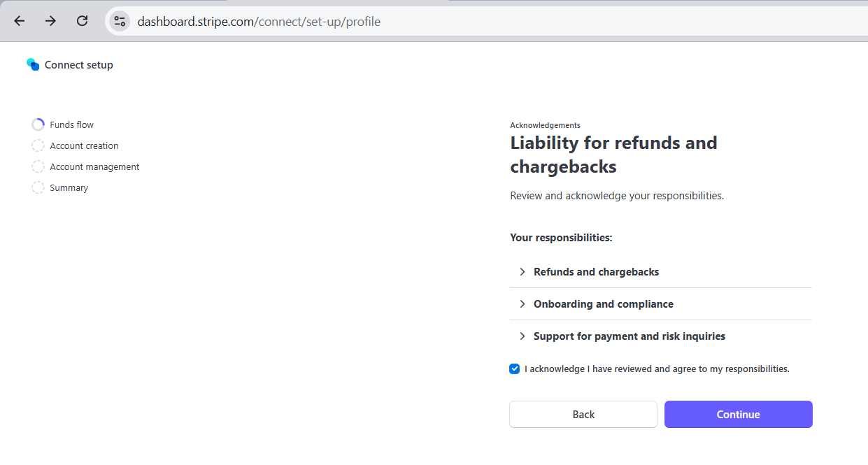Click the Account management step circle
This screenshot has height=465, width=868.
pos(38,166)
